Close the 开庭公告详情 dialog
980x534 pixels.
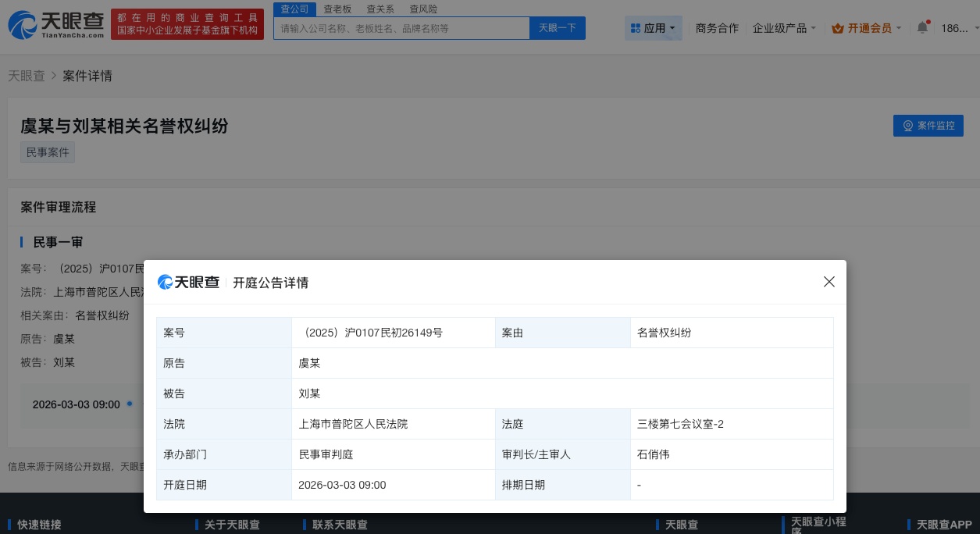(x=829, y=282)
